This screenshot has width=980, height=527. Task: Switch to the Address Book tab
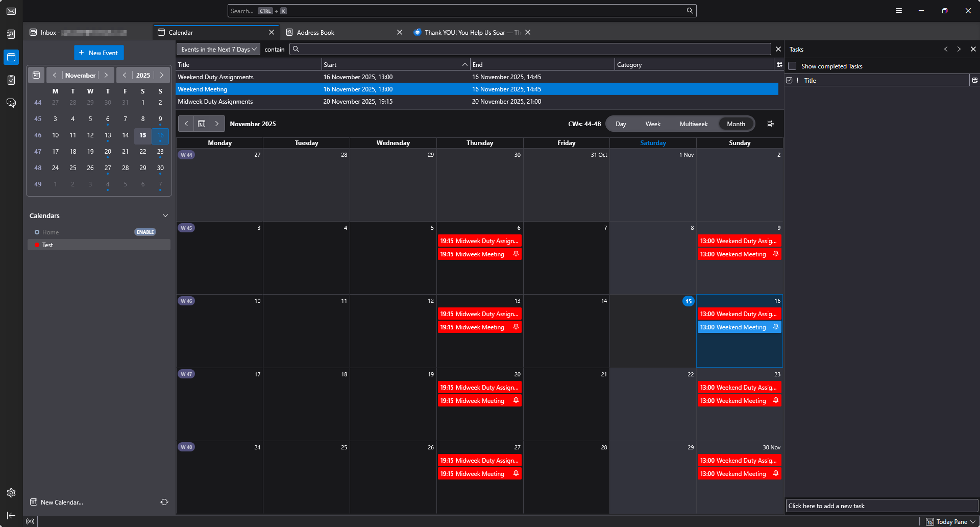coord(315,32)
